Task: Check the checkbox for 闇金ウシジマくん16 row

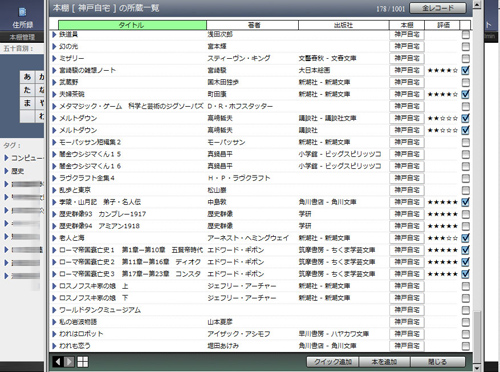Action: pos(466,166)
